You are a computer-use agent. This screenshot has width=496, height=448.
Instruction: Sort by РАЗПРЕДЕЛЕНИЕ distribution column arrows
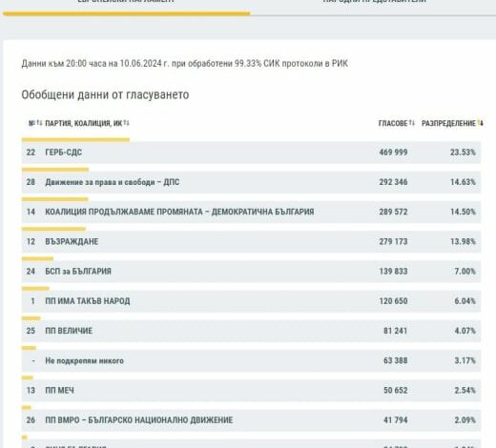[481, 123]
